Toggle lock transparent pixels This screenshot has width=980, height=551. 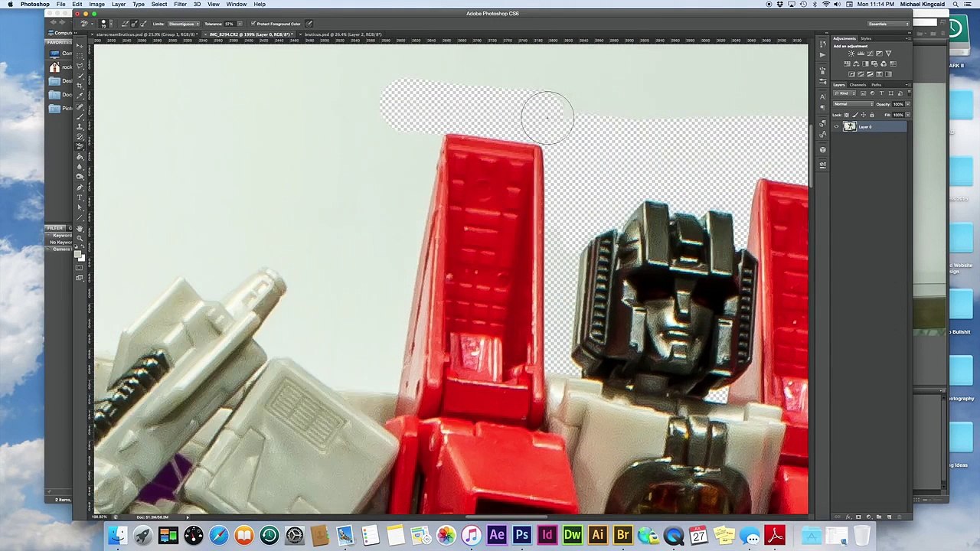pyautogui.click(x=847, y=115)
